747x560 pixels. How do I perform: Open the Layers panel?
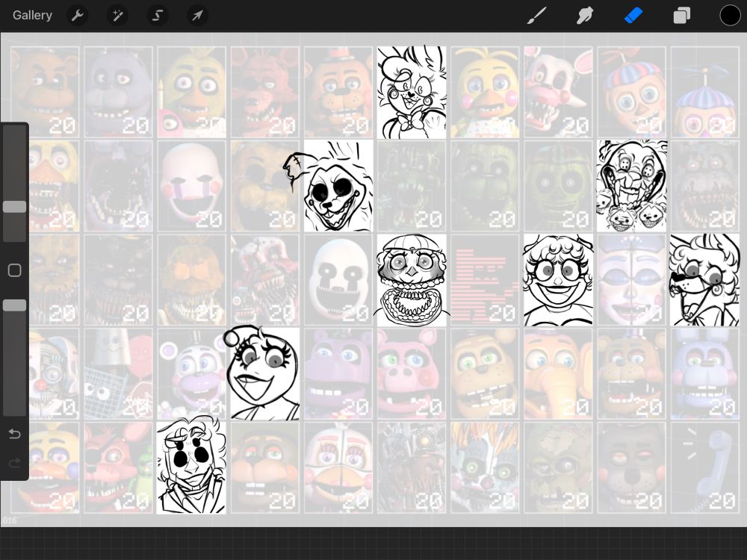(681, 16)
